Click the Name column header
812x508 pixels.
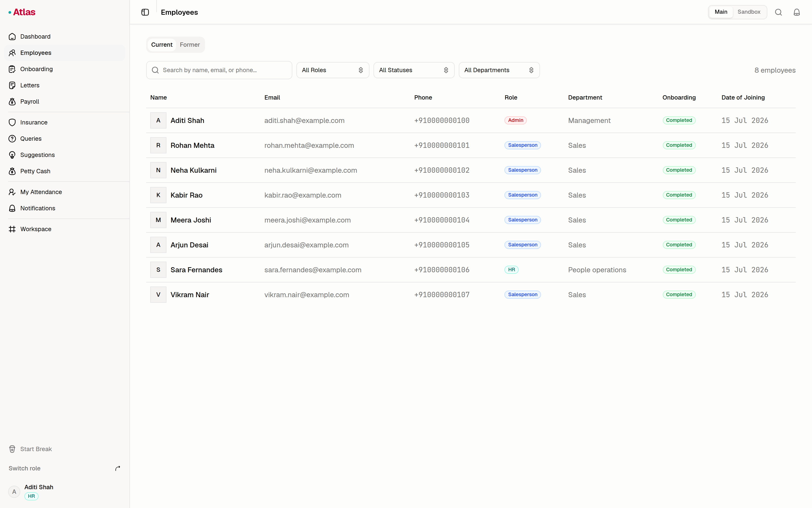coord(158,98)
